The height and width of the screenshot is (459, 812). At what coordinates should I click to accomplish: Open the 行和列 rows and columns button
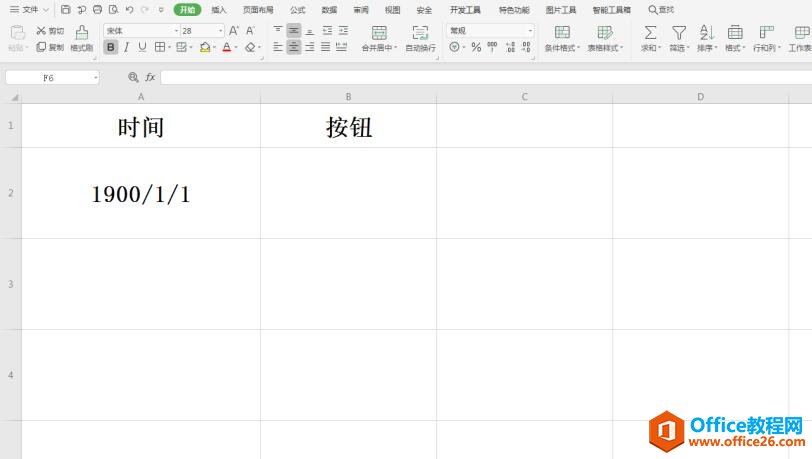pos(766,38)
